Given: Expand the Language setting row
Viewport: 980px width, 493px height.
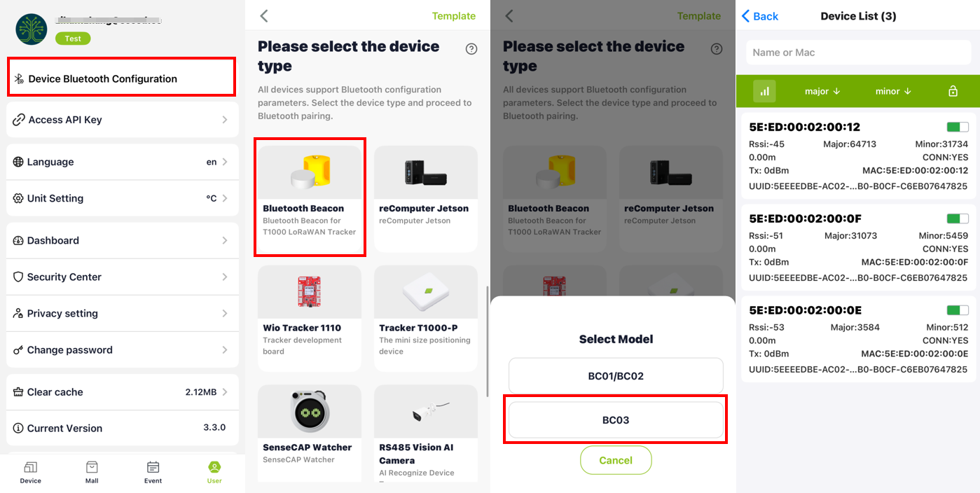Looking at the screenshot, I should coord(122,162).
